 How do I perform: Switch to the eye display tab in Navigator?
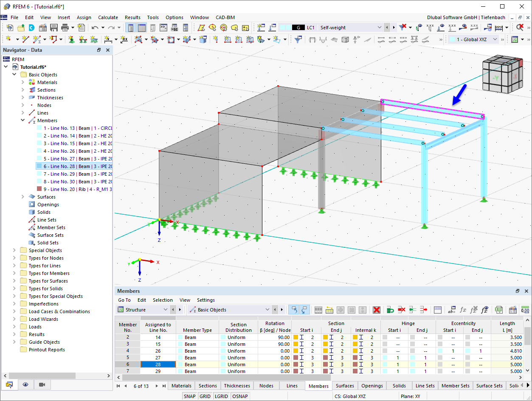[x=25, y=384]
